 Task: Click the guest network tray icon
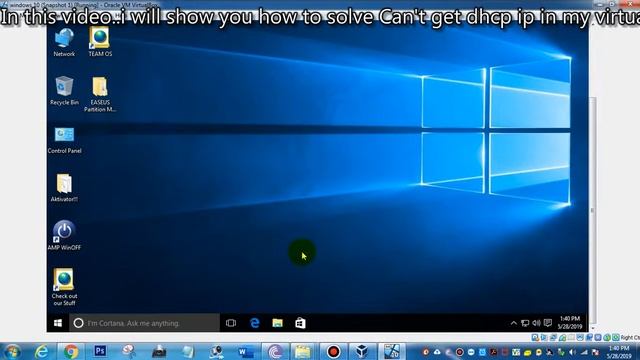[x=525, y=323]
